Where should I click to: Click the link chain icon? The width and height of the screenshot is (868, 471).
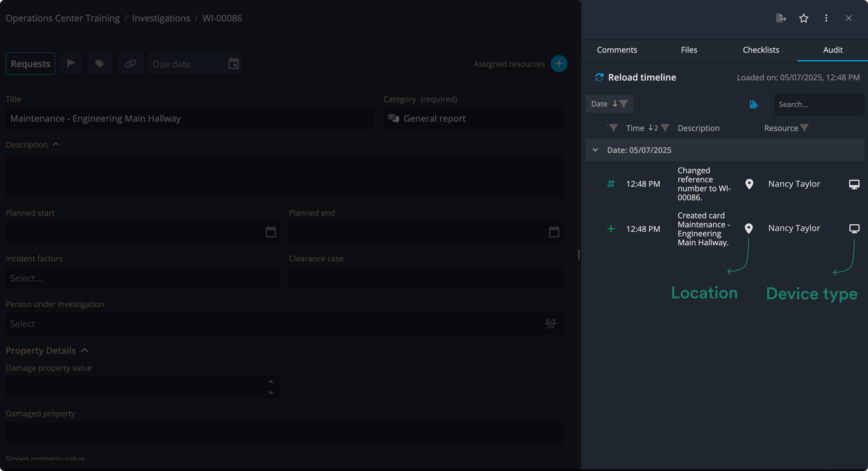[130, 63]
